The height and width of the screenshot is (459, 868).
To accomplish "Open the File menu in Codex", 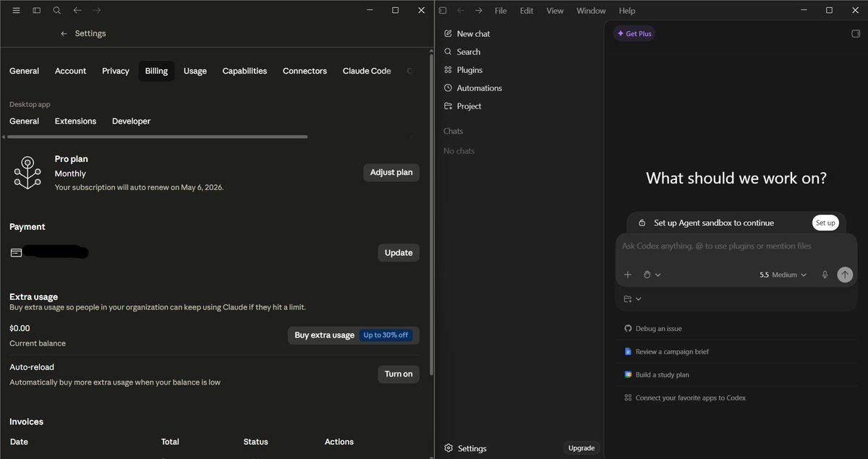I will (x=501, y=10).
